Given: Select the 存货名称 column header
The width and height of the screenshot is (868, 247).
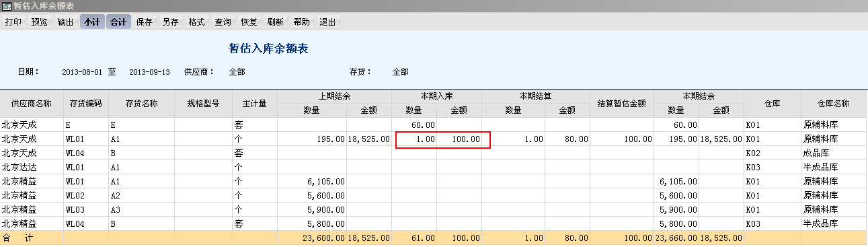Looking at the screenshot, I should 141,104.
